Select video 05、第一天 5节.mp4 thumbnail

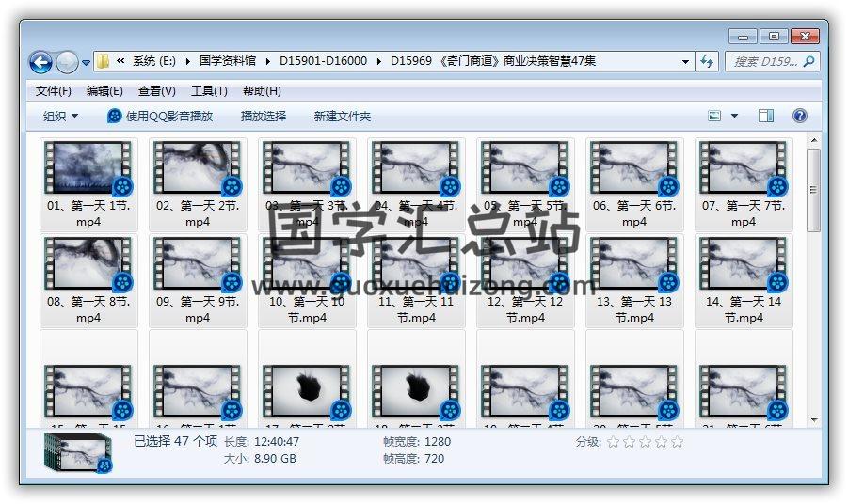coord(524,168)
